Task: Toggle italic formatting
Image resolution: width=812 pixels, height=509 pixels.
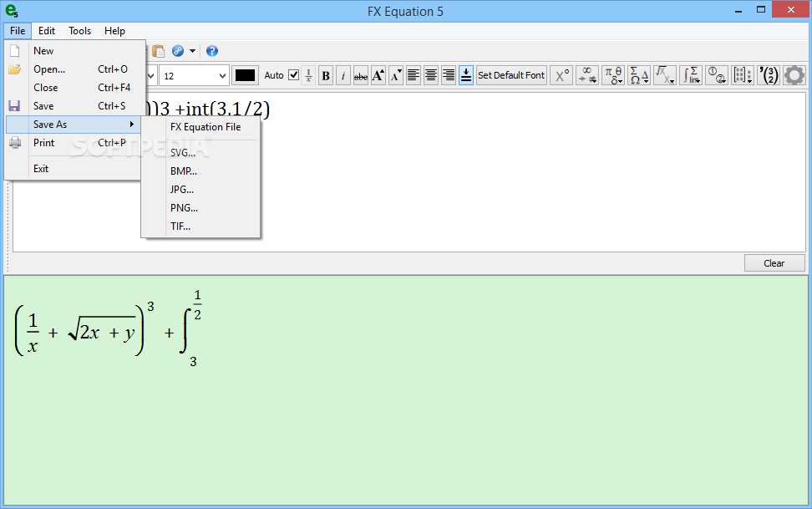Action: tap(343, 76)
